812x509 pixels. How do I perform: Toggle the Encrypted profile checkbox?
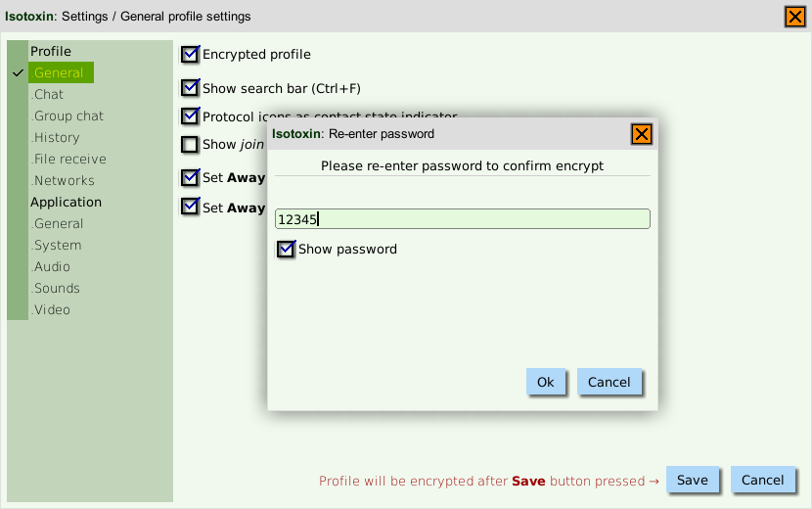tap(190, 54)
